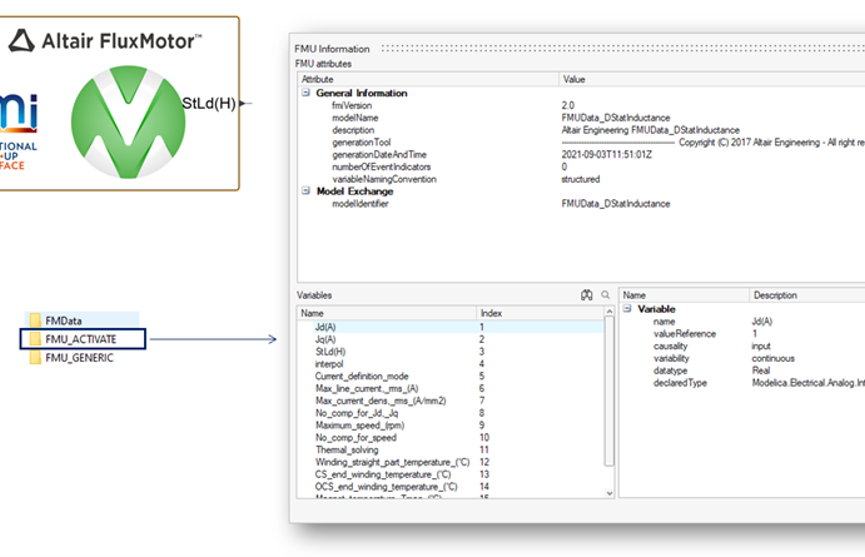Click the variables list scroll up arrow
Image resolution: width=865 pixels, height=557 pixels.
coord(609,312)
